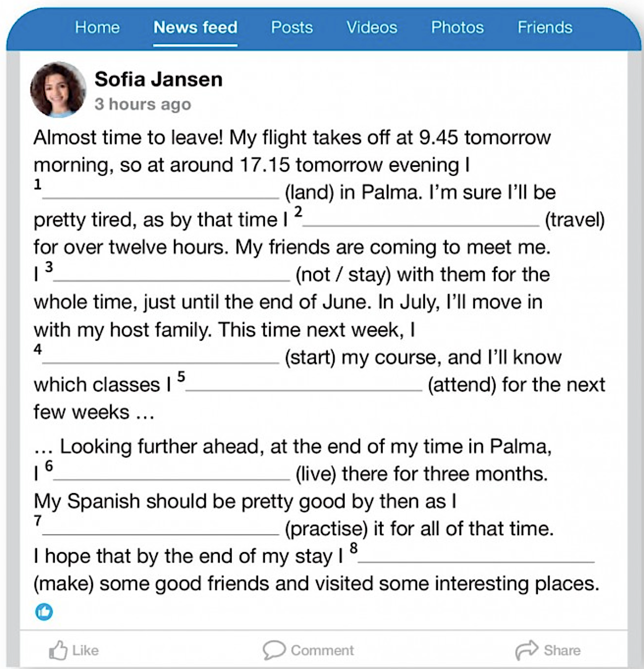
Task: Click the speech bubble Comment icon
Action: (274, 650)
